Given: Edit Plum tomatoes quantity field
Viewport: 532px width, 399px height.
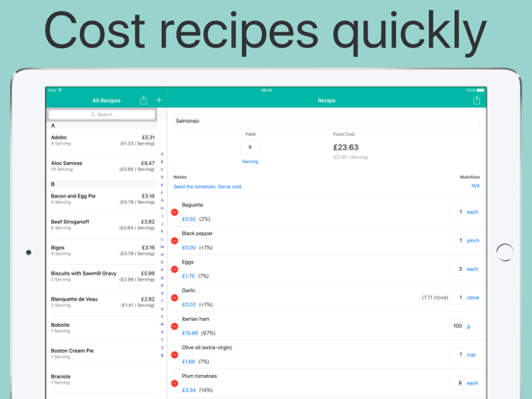Looking at the screenshot, I should (457, 383).
